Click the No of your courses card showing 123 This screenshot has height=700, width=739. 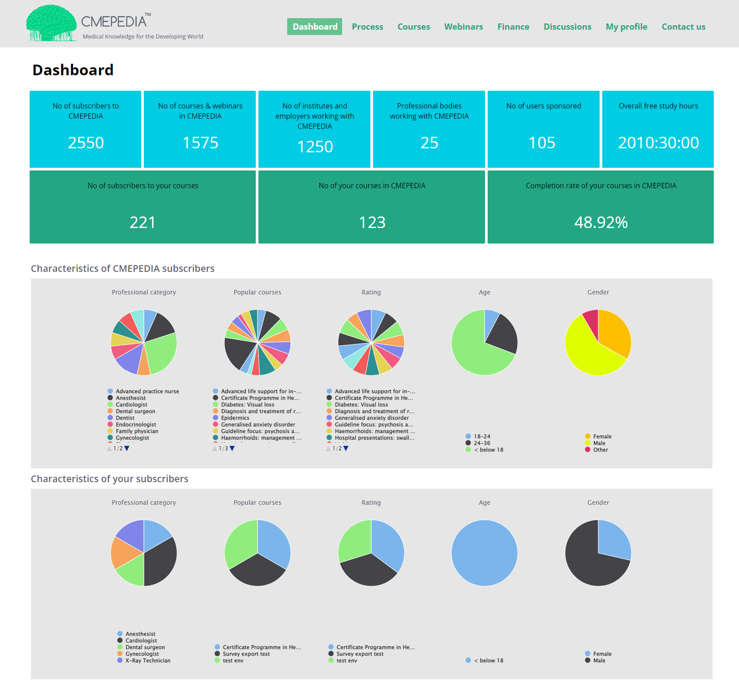pyautogui.click(x=372, y=207)
